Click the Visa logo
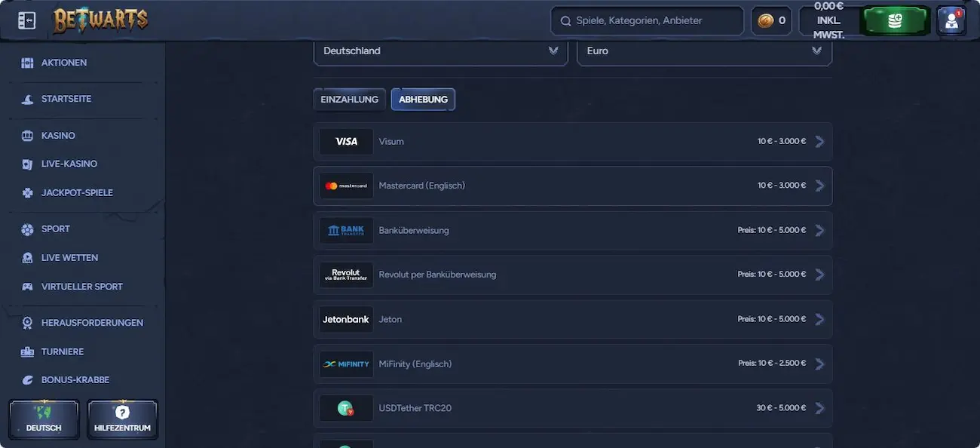This screenshot has height=448, width=980. (346, 142)
